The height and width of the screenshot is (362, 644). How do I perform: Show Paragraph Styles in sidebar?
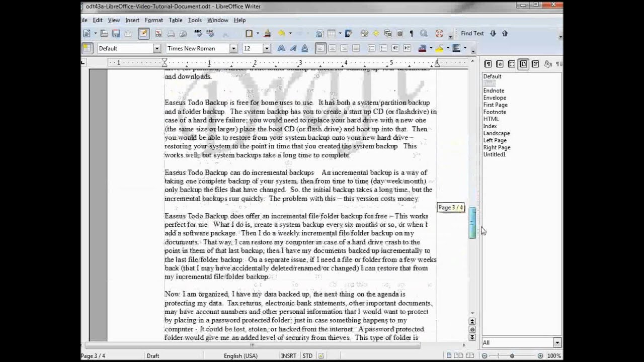tap(488, 64)
